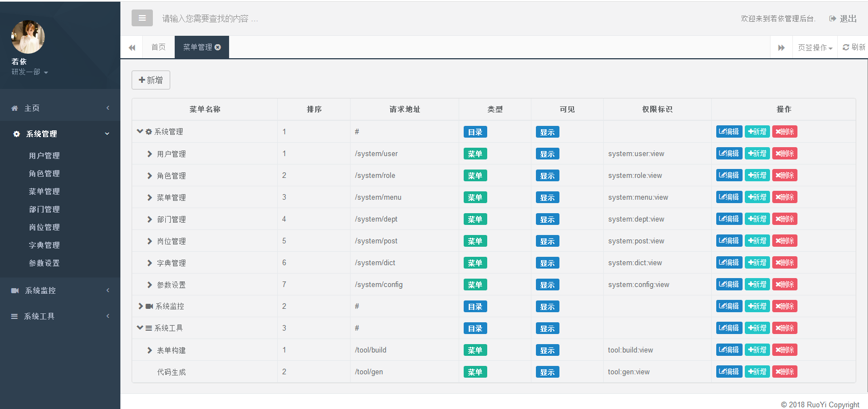Screen dimensions: 868x409
Task: Click the 权限标识 column header
Action: [657, 109]
